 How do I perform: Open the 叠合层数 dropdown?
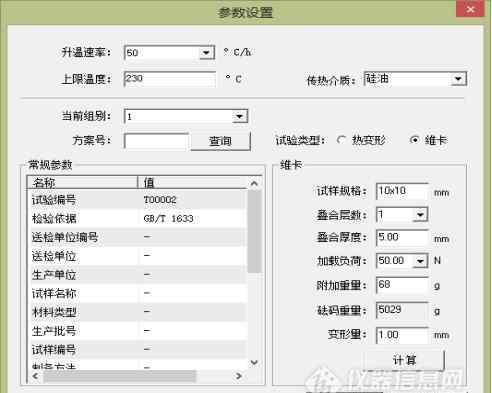click(420, 215)
